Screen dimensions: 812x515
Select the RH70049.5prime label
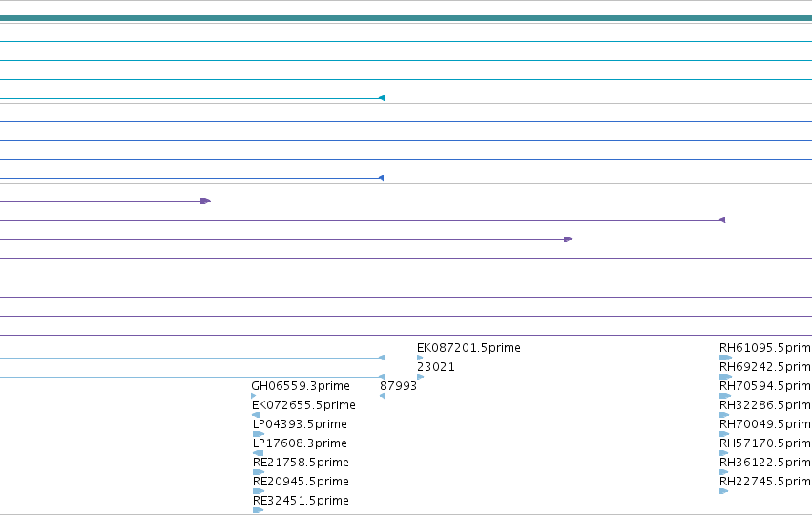point(765,423)
